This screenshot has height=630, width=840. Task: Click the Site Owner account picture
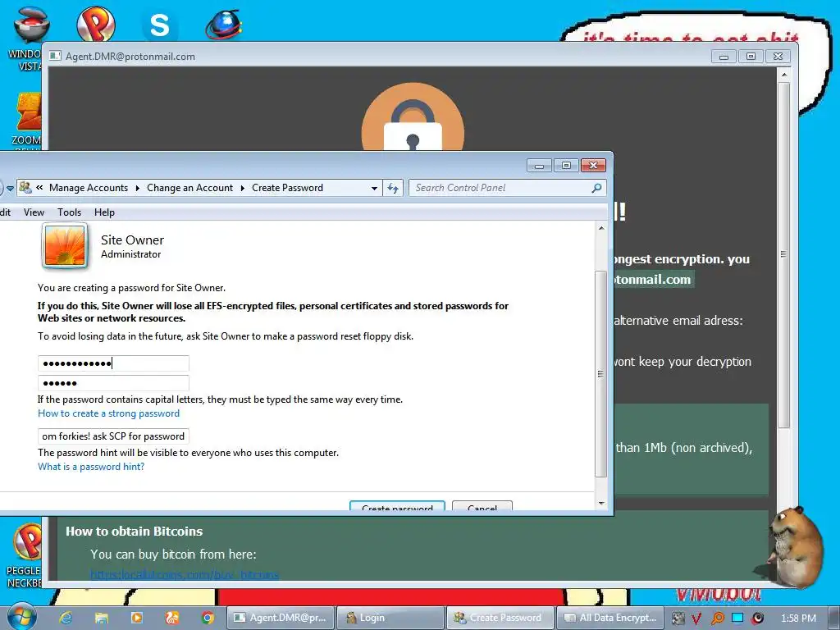(65, 246)
